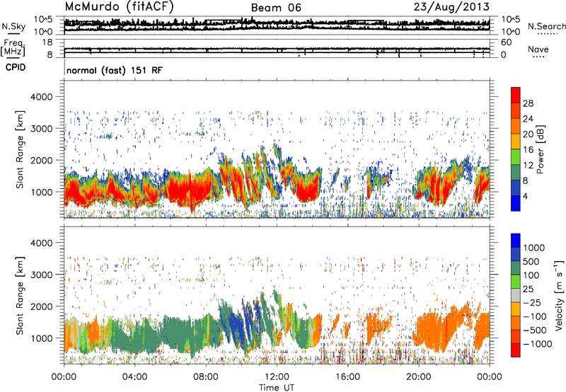
Task: Click the '12:00' time tick label
Action: [277, 377]
